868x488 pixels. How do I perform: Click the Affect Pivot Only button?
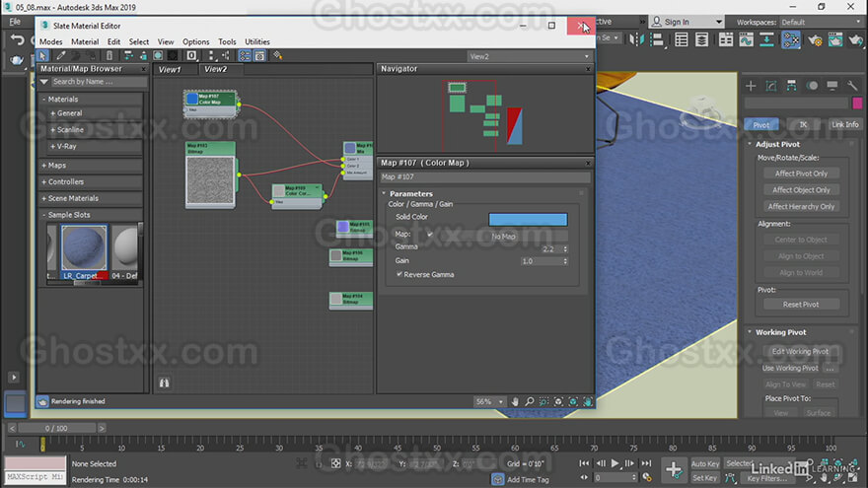tap(801, 174)
